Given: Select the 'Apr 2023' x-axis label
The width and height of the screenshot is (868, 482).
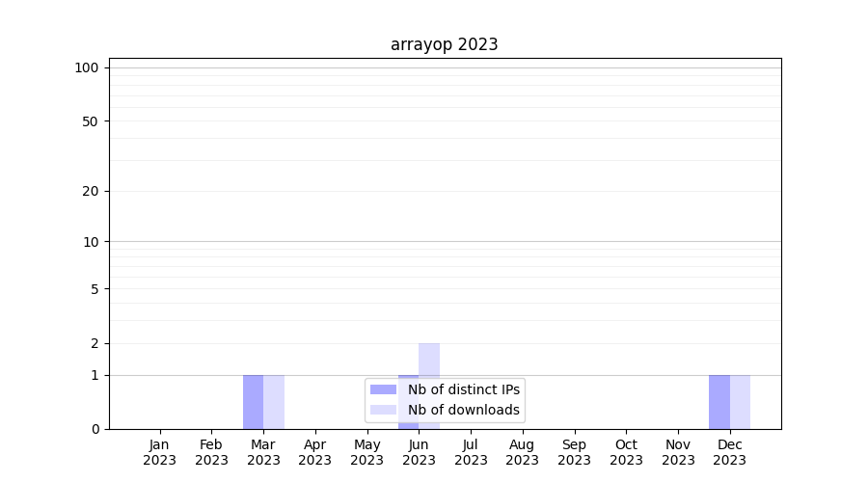Looking at the screenshot, I should (x=315, y=452).
